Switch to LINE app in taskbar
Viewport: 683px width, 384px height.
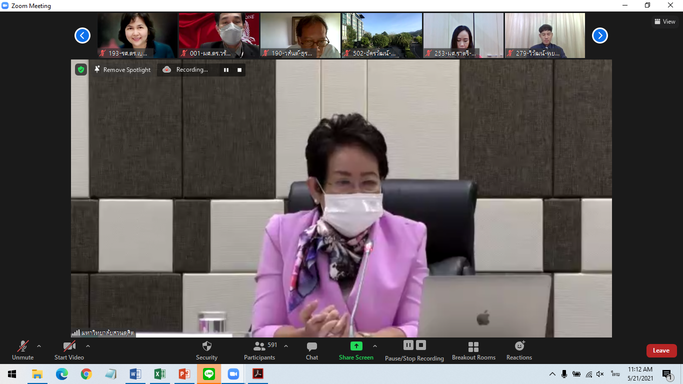coord(209,374)
